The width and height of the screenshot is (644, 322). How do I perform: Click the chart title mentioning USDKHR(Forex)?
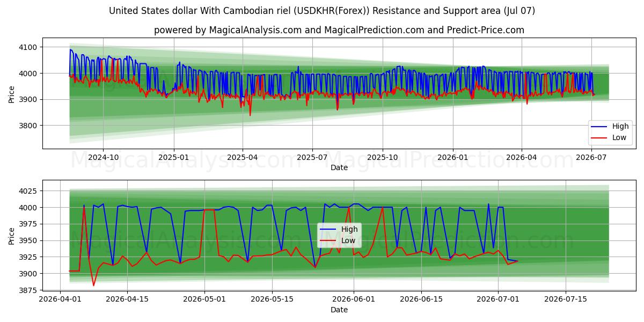point(322,11)
